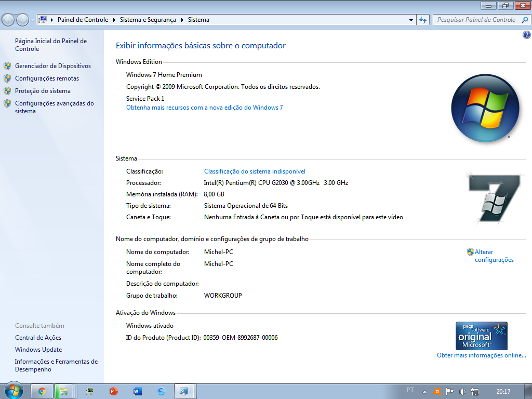Click the 'Descrição do computador:' label
This screenshot has width=532, height=399.
(x=163, y=284)
